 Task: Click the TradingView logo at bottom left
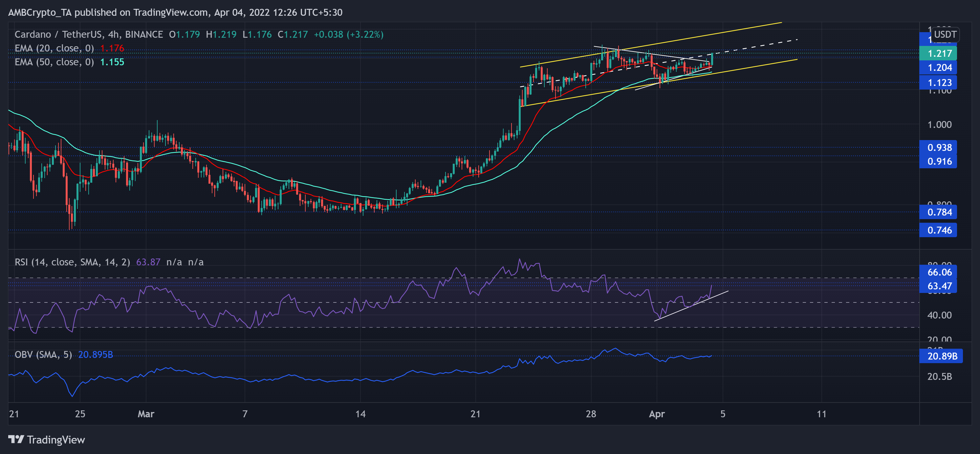click(46, 440)
